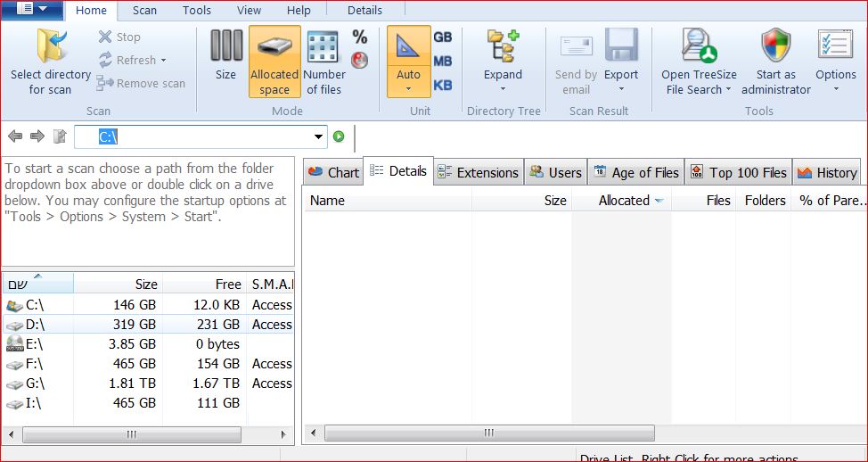Open the Age of Files tab
This screenshot has width=868, height=462.
point(636,173)
